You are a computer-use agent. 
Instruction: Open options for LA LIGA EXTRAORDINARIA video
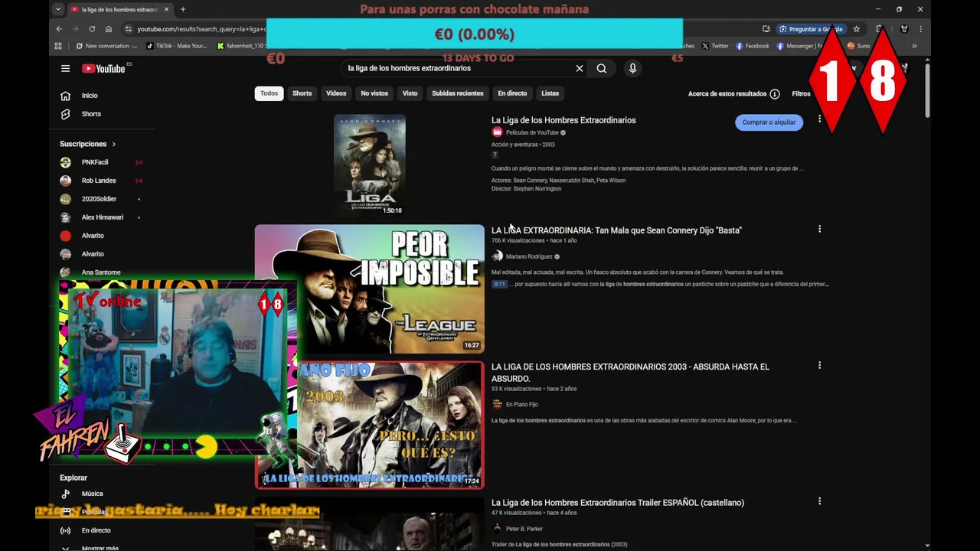pos(819,229)
